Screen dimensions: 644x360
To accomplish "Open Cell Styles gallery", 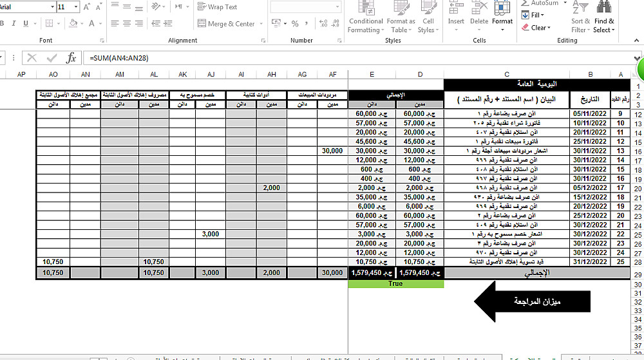I will click(x=428, y=17).
